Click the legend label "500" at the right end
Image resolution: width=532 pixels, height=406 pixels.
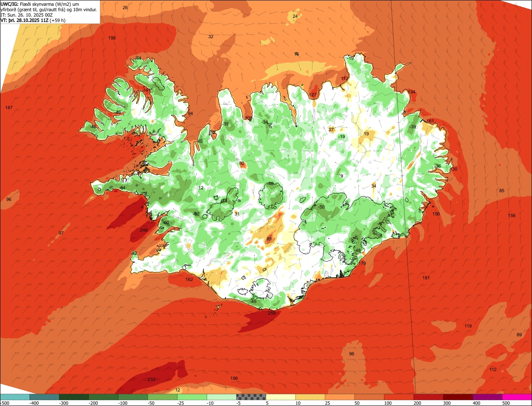pos(506,403)
